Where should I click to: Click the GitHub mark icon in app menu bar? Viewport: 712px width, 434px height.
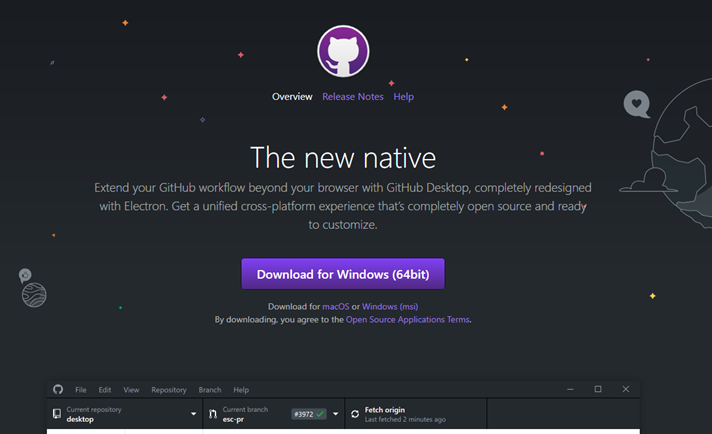point(58,390)
